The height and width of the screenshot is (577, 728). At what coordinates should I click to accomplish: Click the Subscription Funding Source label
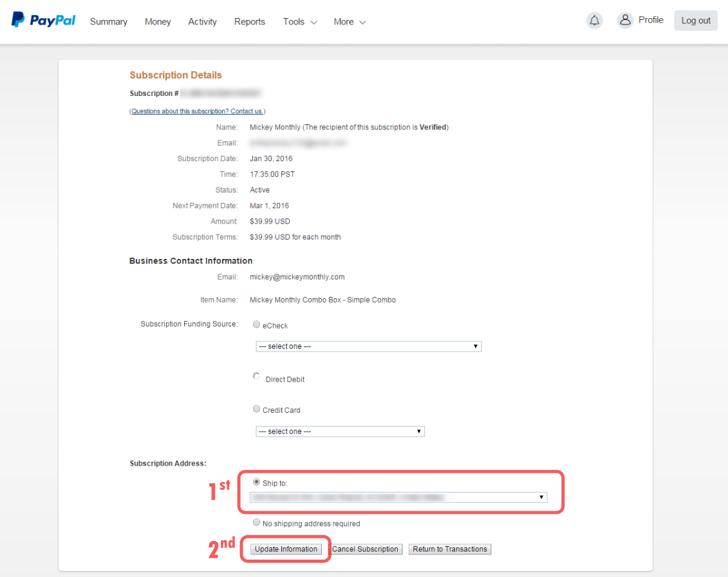tap(189, 324)
